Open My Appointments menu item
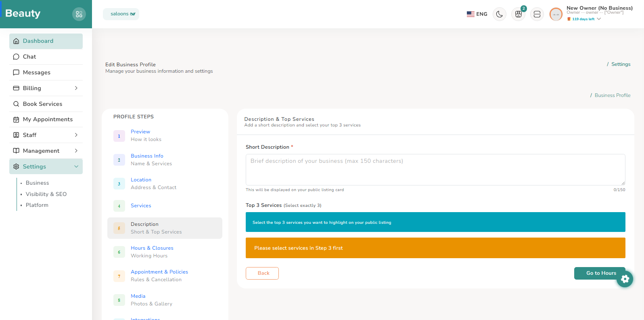This screenshot has width=644, height=320. [46, 120]
